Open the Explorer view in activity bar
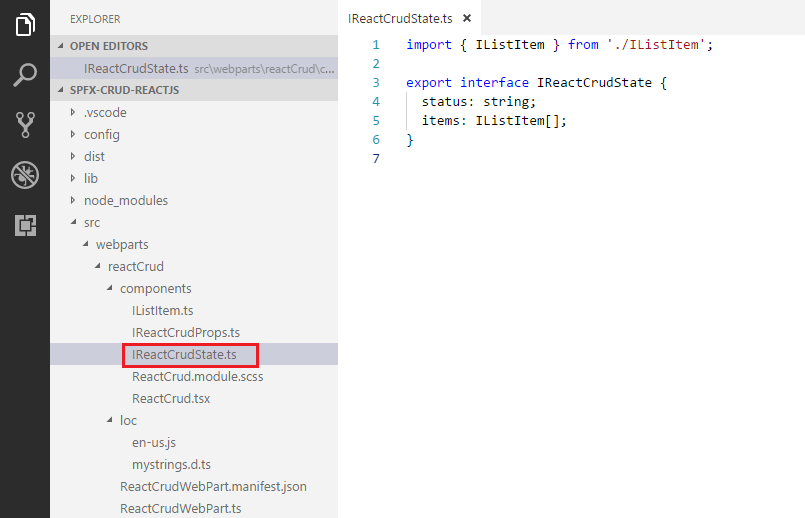 click(25, 25)
